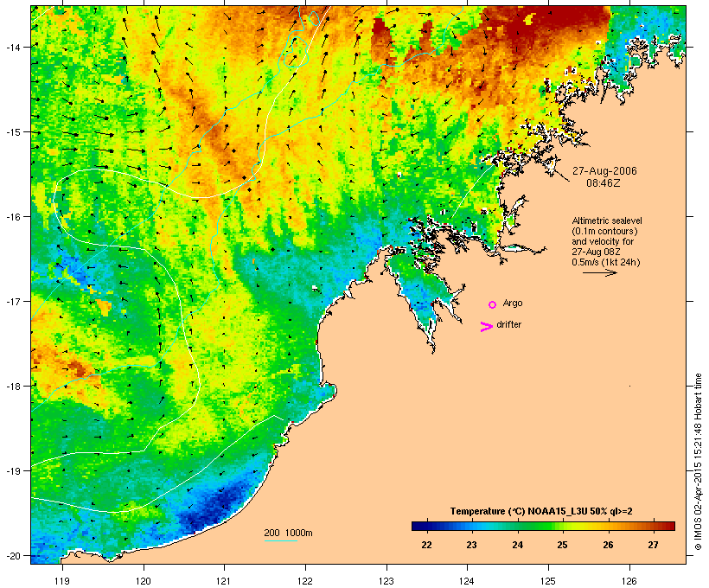Click the Argo legend label
The image size is (709, 588).
click(513, 303)
